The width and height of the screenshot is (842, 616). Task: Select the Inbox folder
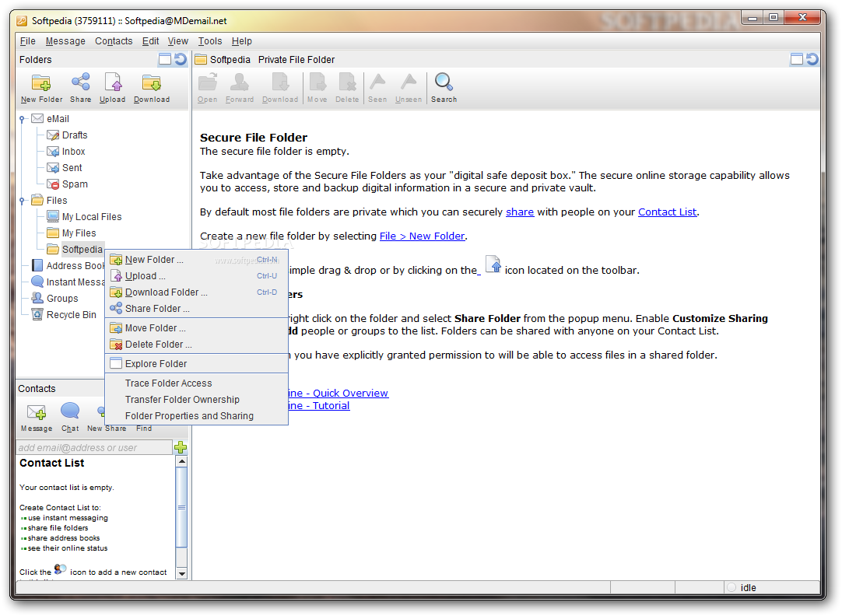[66, 152]
